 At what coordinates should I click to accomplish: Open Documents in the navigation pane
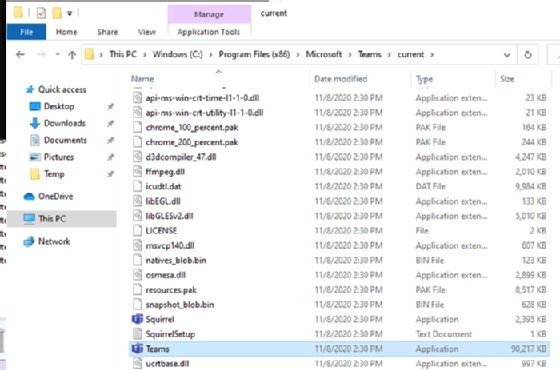tap(65, 140)
